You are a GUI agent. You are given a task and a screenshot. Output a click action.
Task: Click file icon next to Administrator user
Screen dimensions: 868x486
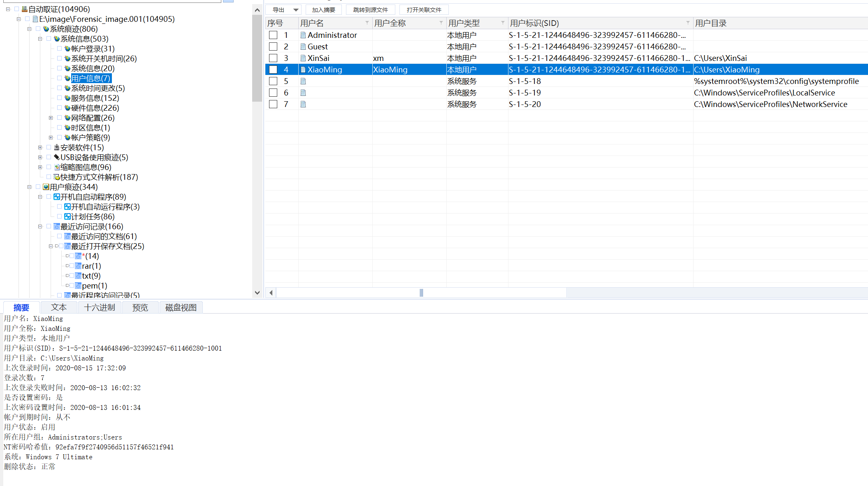point(303,35)
